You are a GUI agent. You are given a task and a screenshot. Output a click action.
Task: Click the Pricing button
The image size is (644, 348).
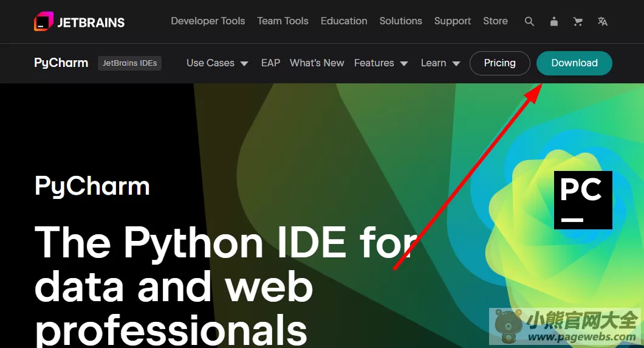[x=499, y=63]
